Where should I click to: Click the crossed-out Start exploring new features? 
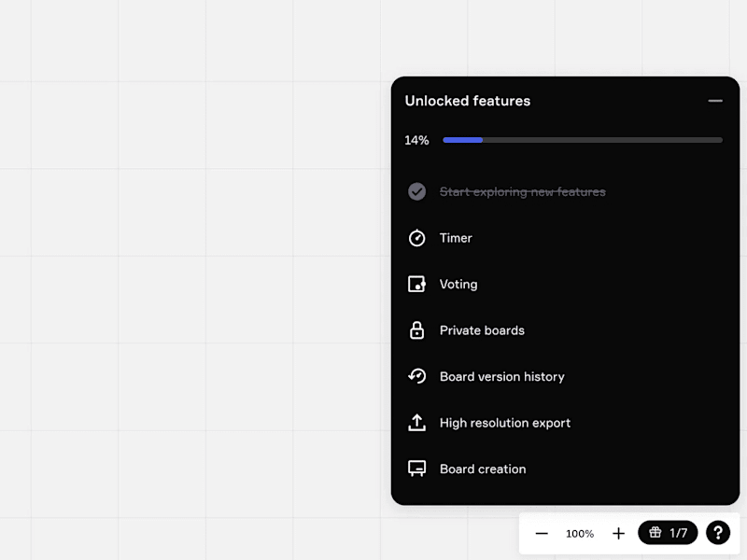(x=523, y=192)
